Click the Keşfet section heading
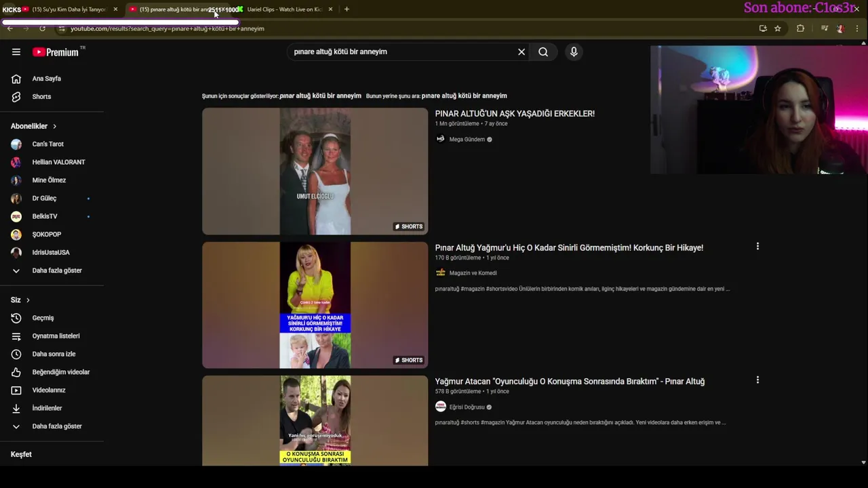Image resolution: width=868 pixels, height=488 pixels. click(21, 454)
